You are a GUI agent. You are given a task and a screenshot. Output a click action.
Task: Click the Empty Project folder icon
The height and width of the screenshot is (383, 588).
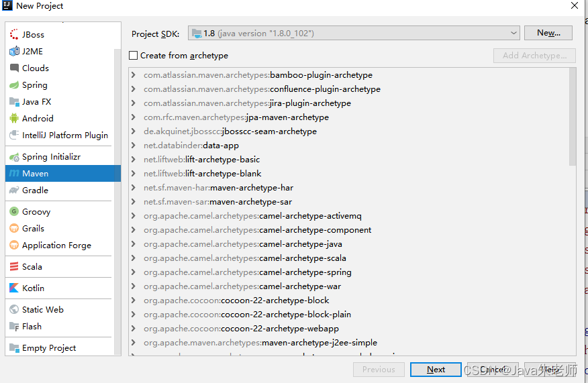tap(14, 347)
